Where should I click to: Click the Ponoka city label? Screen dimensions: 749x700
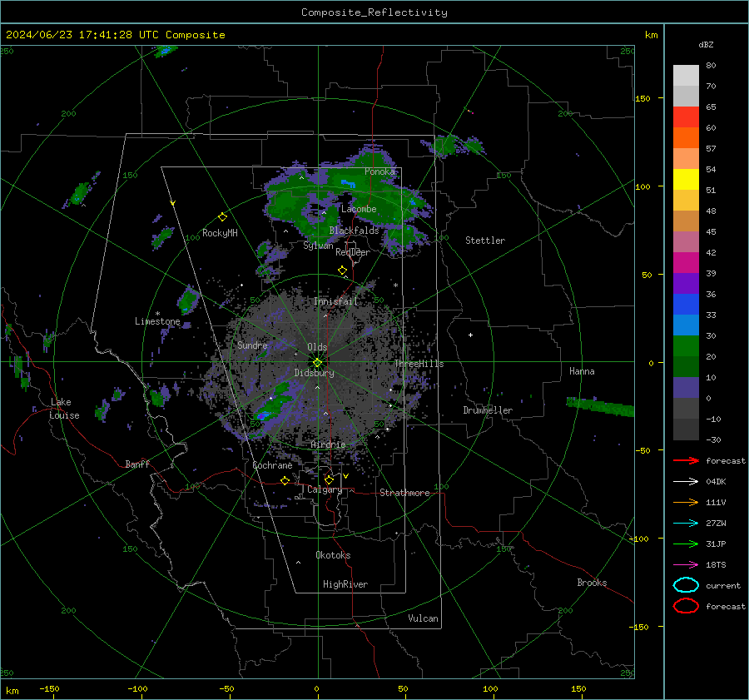(379, 171)
